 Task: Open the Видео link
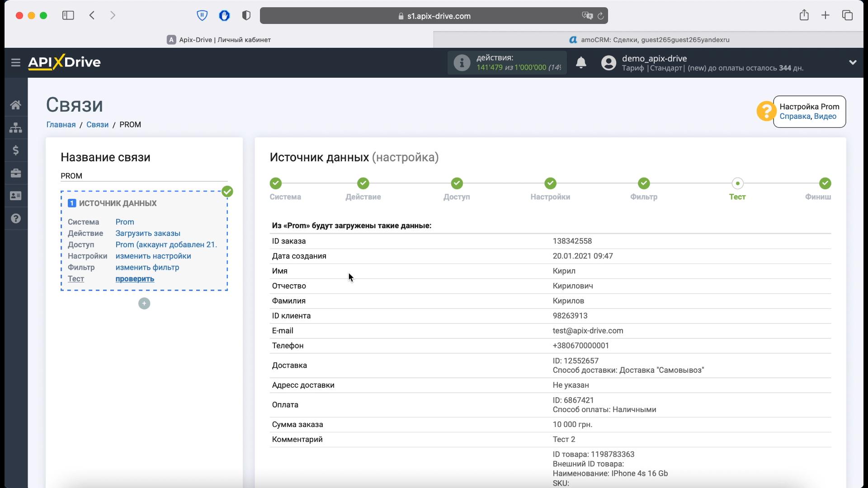click(x=825, y=116)
